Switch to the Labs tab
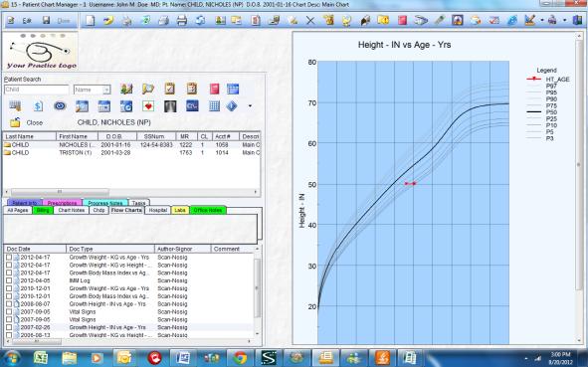Image resolution: width=588 pixels, height=367 pixels. coord(180,210)
